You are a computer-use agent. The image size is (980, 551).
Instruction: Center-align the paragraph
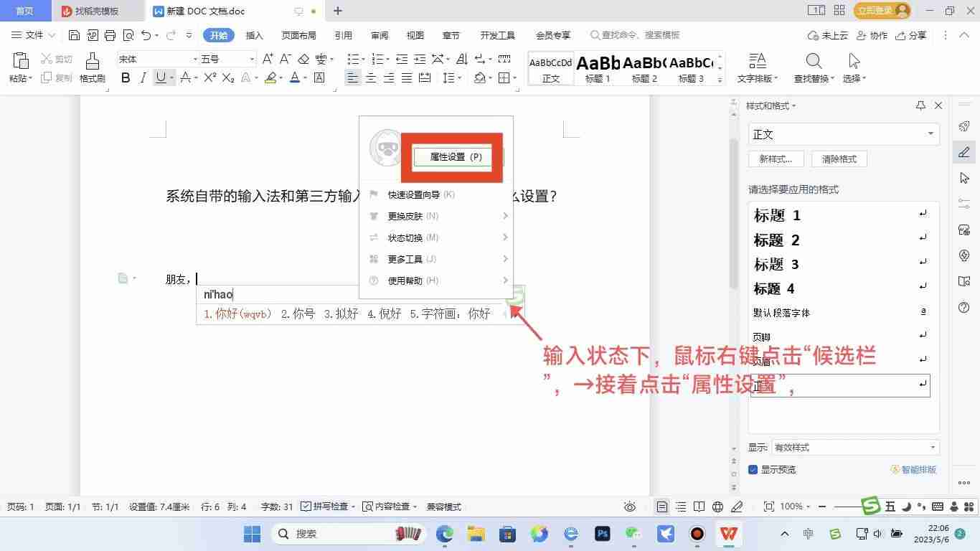click(371, 77)
